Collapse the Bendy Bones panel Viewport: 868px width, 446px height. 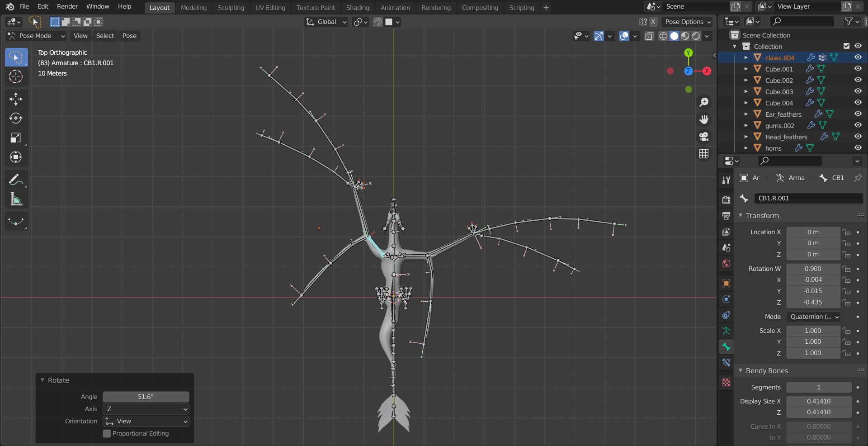[x=740, y=370]
